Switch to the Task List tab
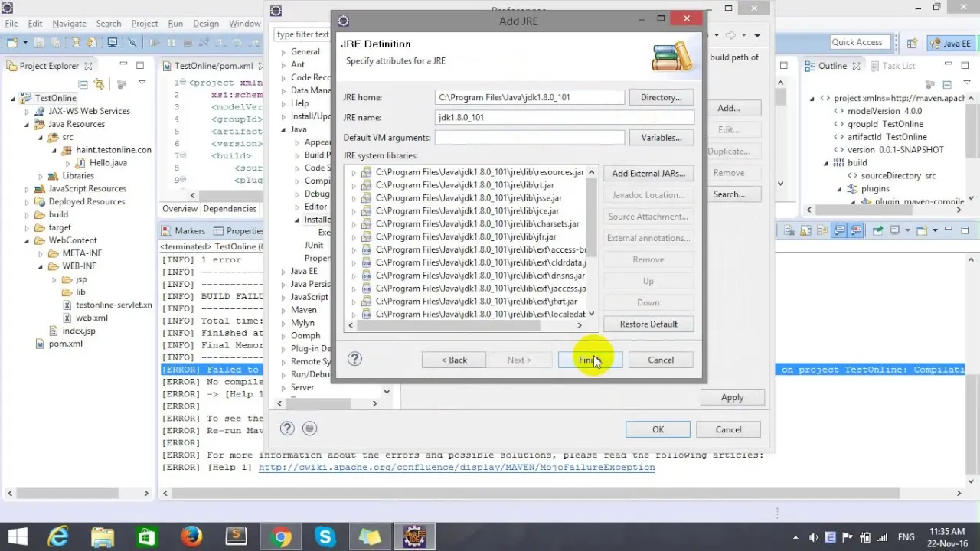This screenshot has width=980, height=551. tap(891, 66)
